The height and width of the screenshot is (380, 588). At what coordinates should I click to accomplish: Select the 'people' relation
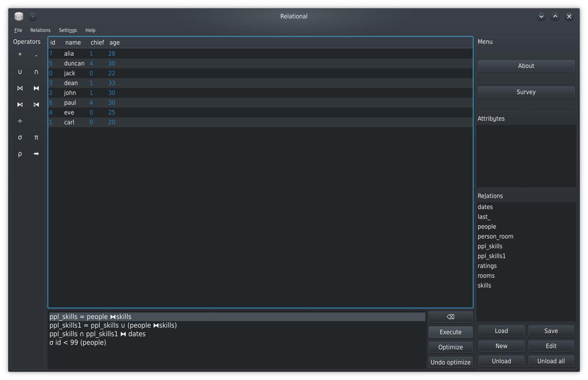(526, 227)
